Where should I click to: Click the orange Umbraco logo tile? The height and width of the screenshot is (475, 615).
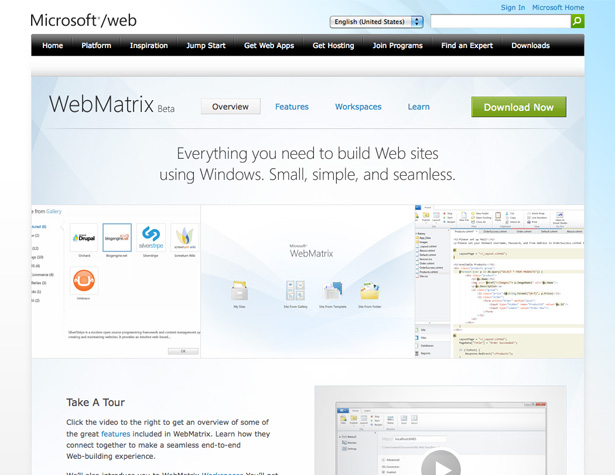coord(84,281)
